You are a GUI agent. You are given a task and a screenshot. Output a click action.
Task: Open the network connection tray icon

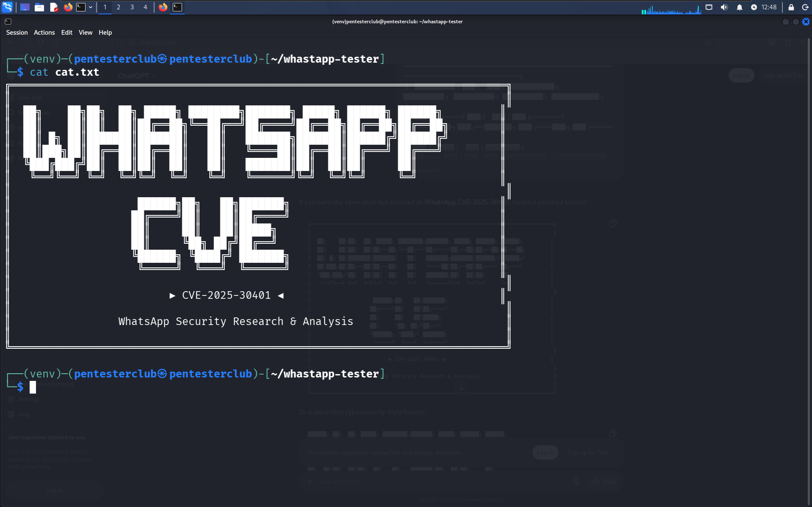709,7
